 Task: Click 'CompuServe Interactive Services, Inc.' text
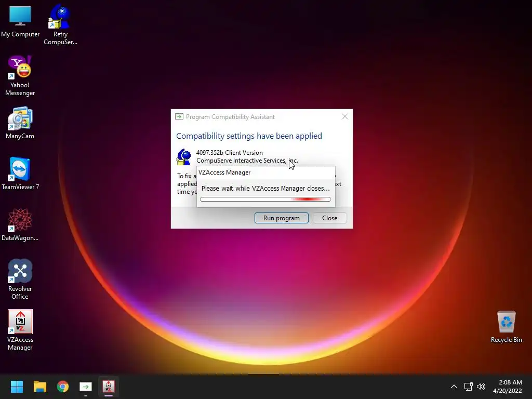coord(247,161)
